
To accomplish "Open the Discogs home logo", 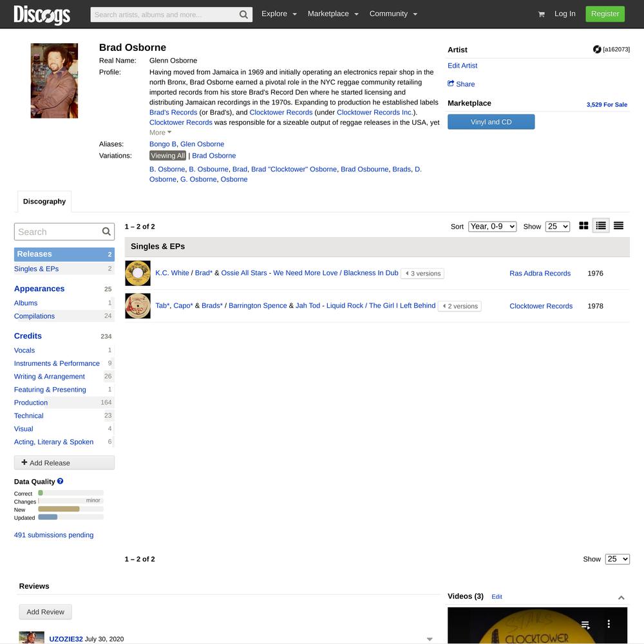I will pyautogui.click(x=42, y=15).
